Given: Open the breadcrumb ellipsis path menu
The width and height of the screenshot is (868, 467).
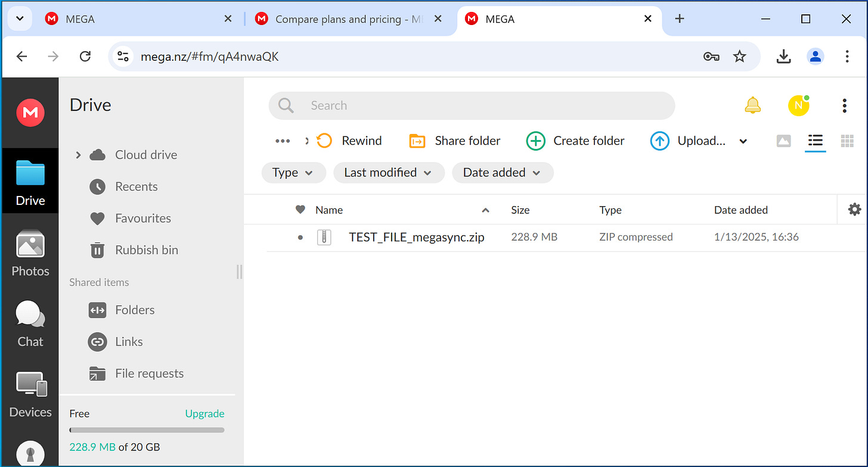Looking at the screenshot, I should [x=283, y=141].
